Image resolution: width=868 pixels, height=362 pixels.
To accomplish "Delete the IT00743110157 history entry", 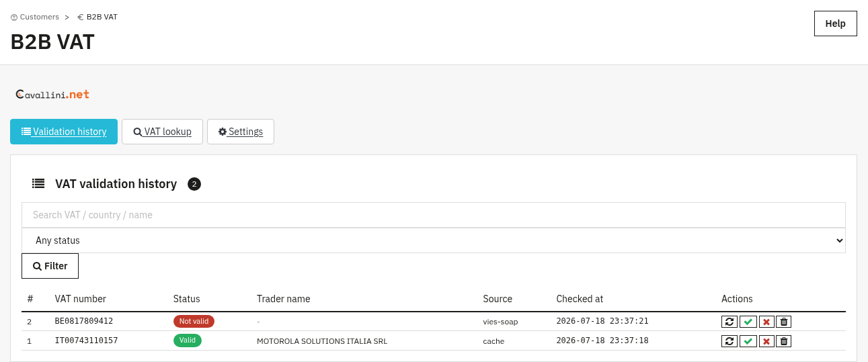I will [x=783, y=341].
